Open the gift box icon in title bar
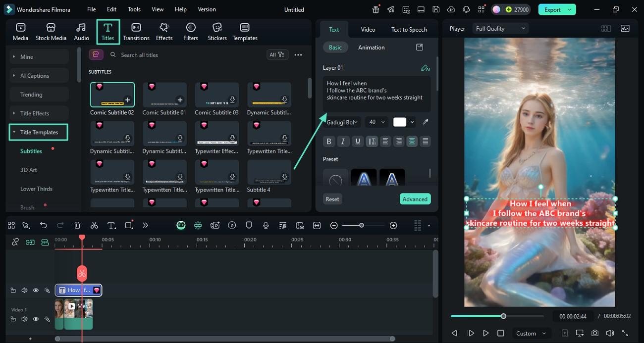644x343 pixels. tap(376, 9)
